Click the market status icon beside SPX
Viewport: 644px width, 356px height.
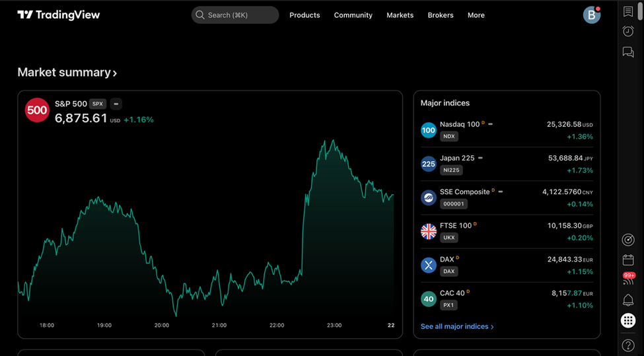116,104
